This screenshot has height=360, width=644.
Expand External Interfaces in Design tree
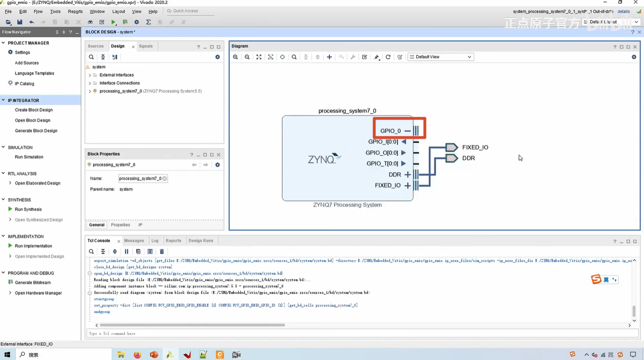(x=90, y=75)
